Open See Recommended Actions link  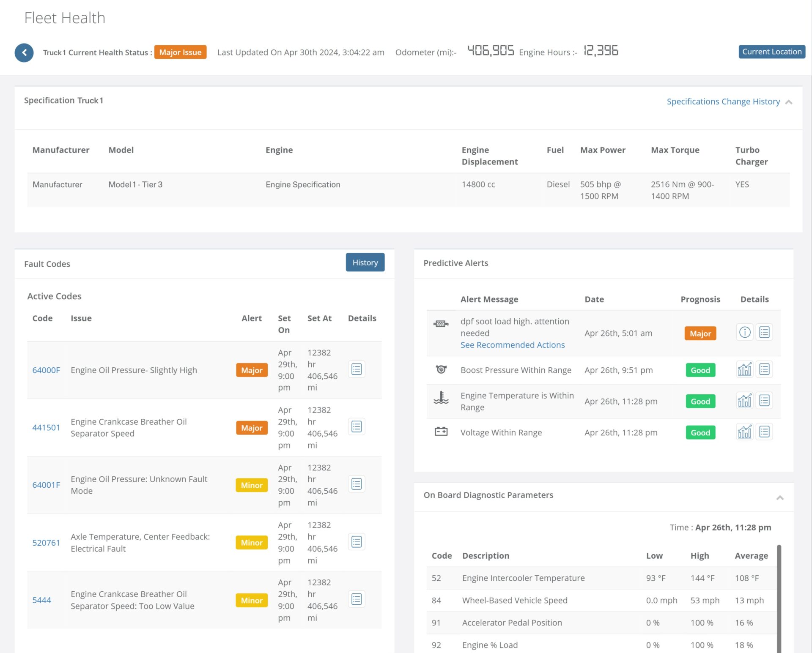(x=512, y=345)
